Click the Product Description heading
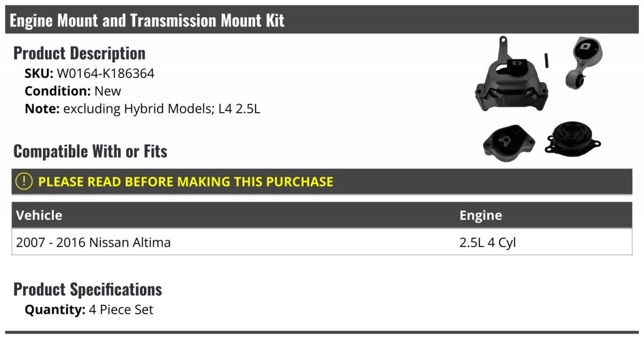Viewport: 644px width, 339px height. click(79, 53)
